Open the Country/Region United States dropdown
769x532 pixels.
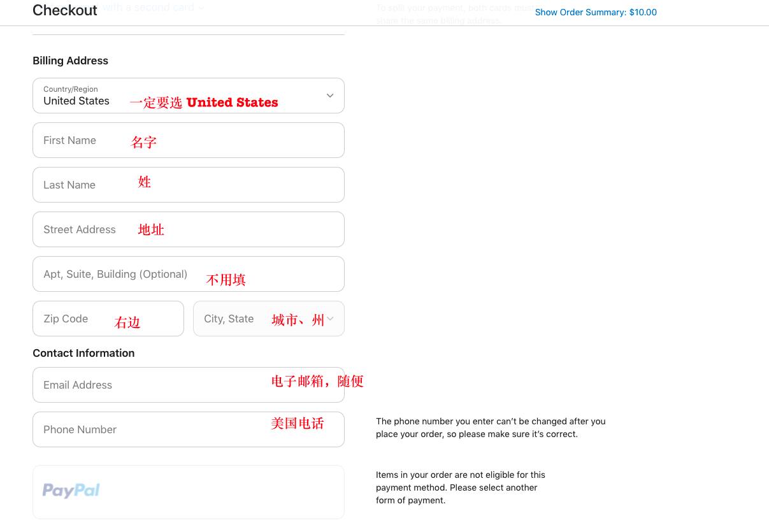[188, 96]
